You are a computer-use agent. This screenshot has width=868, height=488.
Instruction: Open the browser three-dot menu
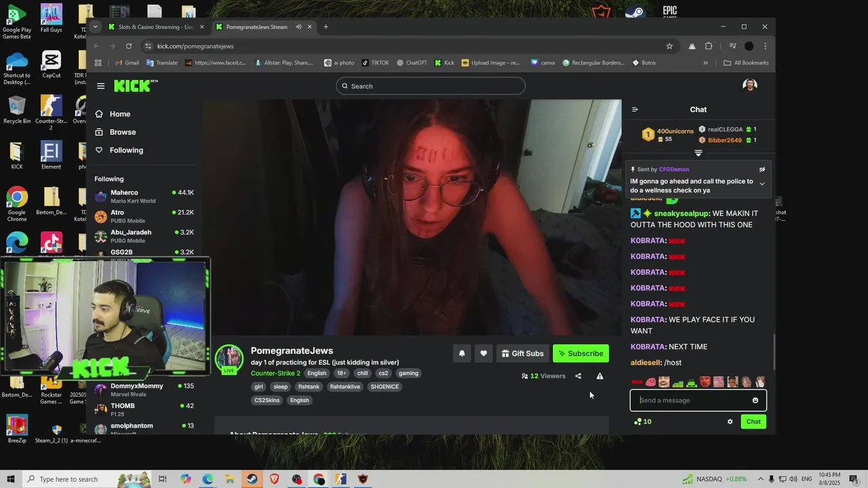765,46
